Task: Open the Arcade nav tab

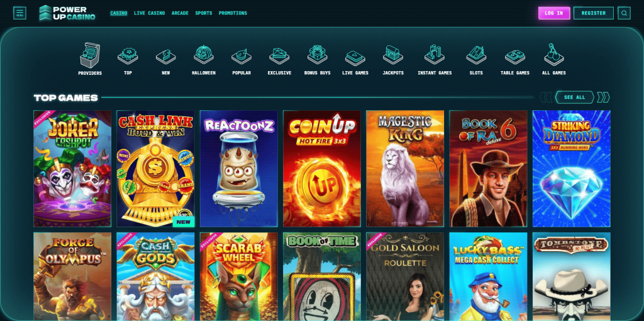Action: click(x=180, y=13)
